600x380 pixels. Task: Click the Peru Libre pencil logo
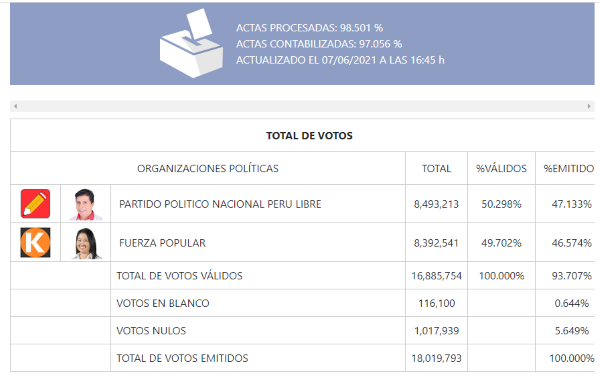point(35,204)
